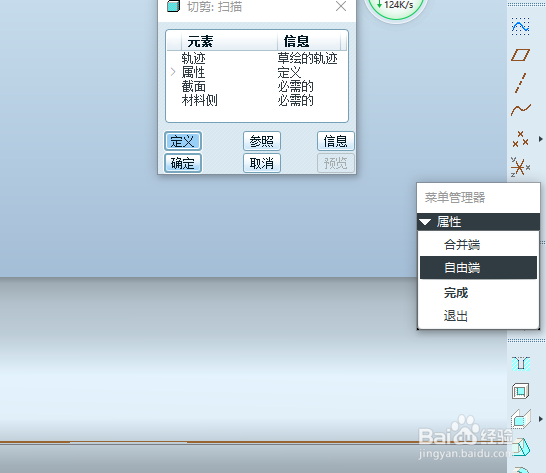
Task: Click the hole feature tool icon
Action: [x=521, y=364]
